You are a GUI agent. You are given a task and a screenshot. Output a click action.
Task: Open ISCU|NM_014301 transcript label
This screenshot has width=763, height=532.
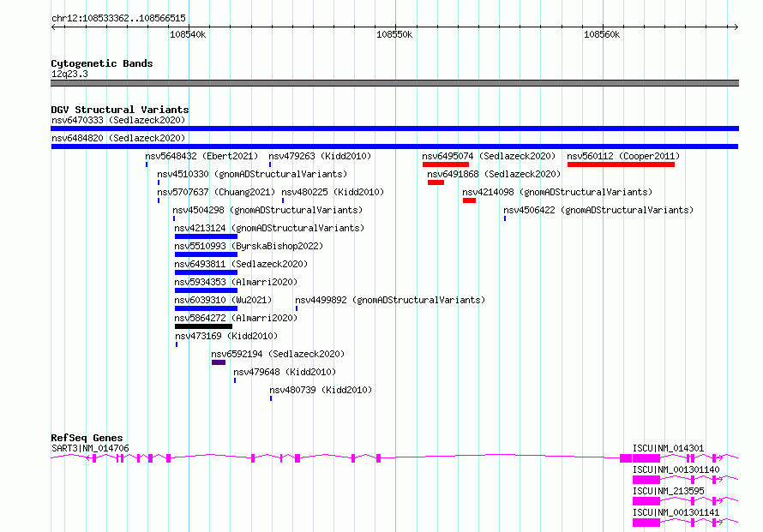point(668,448)
